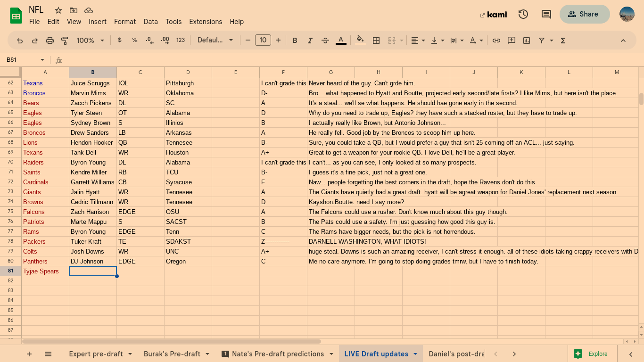Open version history clock icon
Image resolution: width=644 pixels, height=362 pixels.
[523, 14]
